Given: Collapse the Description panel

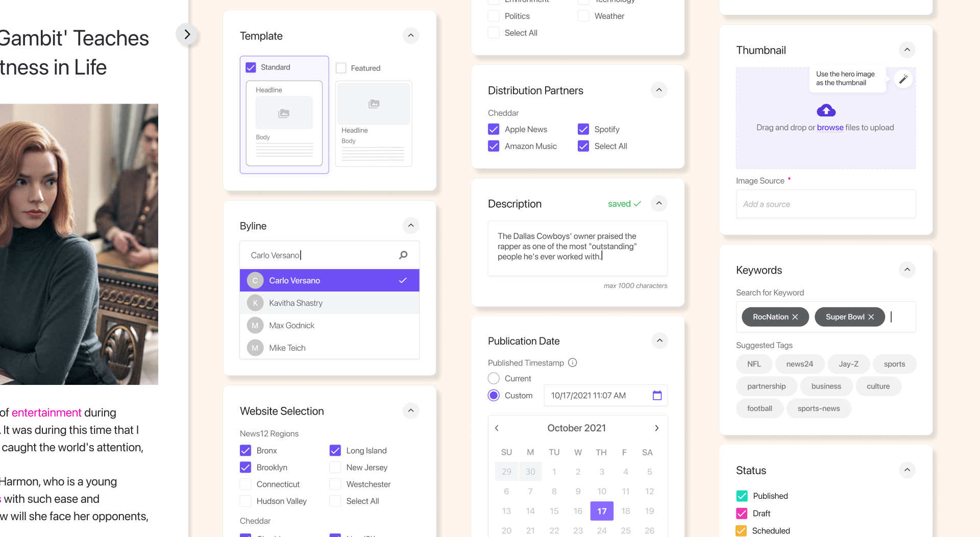Looking at the screenshot, I should [x=659, y=204].
